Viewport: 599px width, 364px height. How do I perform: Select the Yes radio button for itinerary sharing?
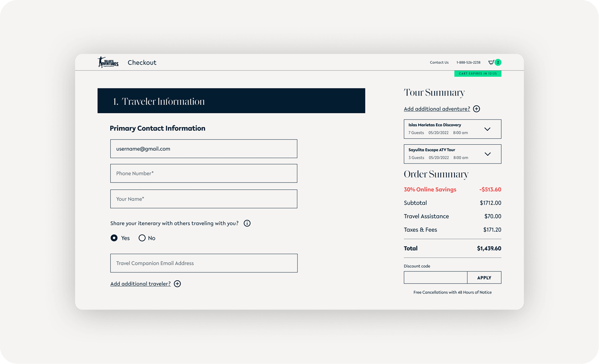tap(114, 238)
